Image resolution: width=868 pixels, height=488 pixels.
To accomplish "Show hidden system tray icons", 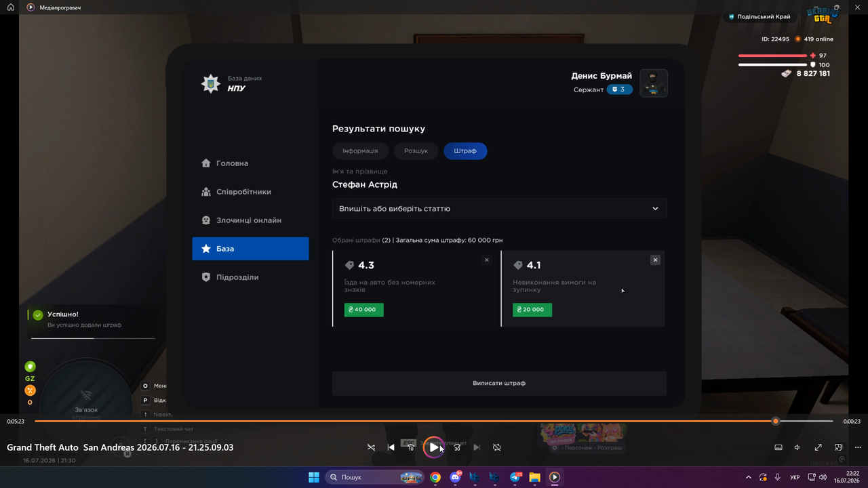I will (749, 477).
